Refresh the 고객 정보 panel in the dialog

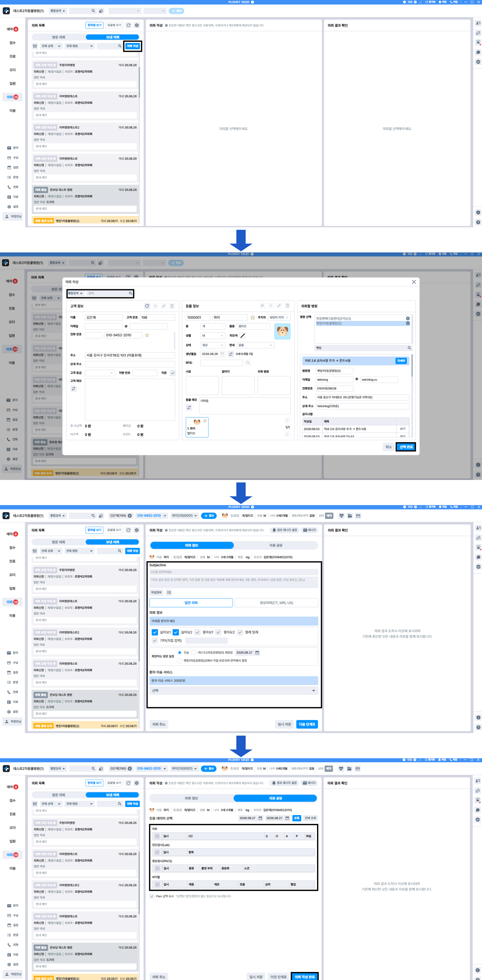point(147,306)
